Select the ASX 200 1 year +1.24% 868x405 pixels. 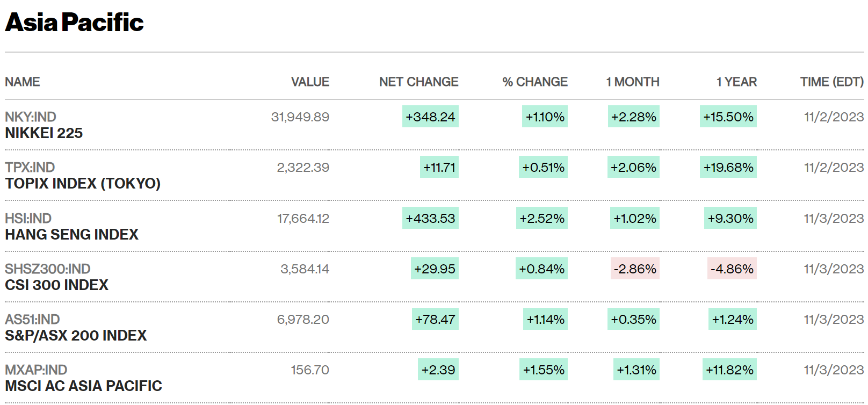pos(733,320)
